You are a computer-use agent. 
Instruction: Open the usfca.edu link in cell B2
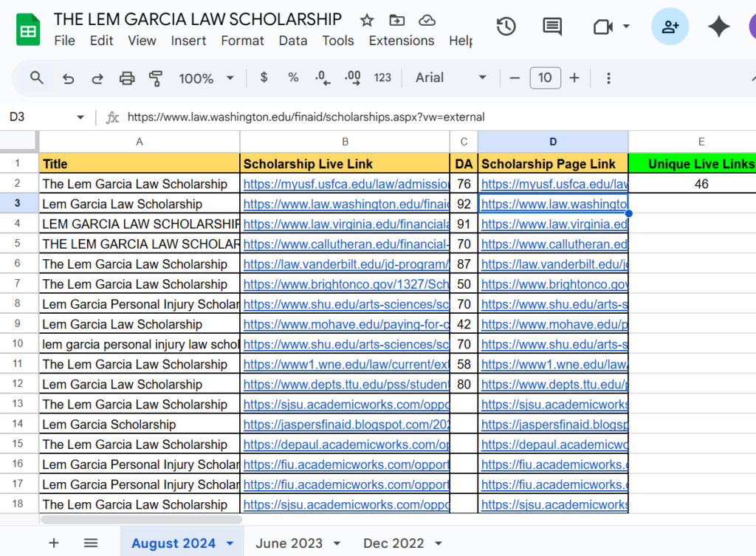pyautogui.click(x=346, y=184)
